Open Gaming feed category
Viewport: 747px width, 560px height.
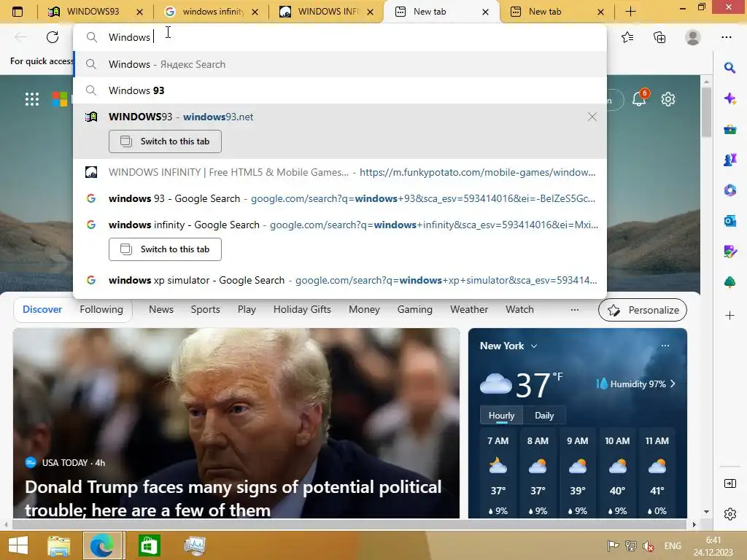click(x=415, y=309)
